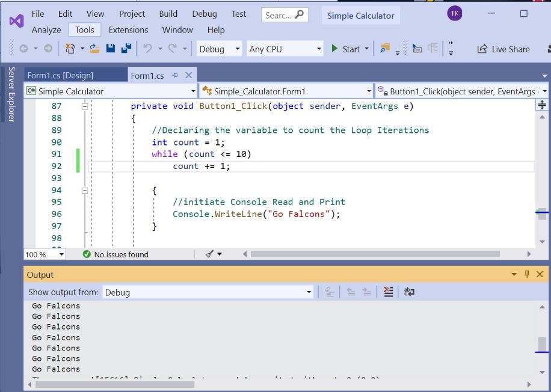
Task: Click the Open File folder icon
Action: (x=94, y=49)
